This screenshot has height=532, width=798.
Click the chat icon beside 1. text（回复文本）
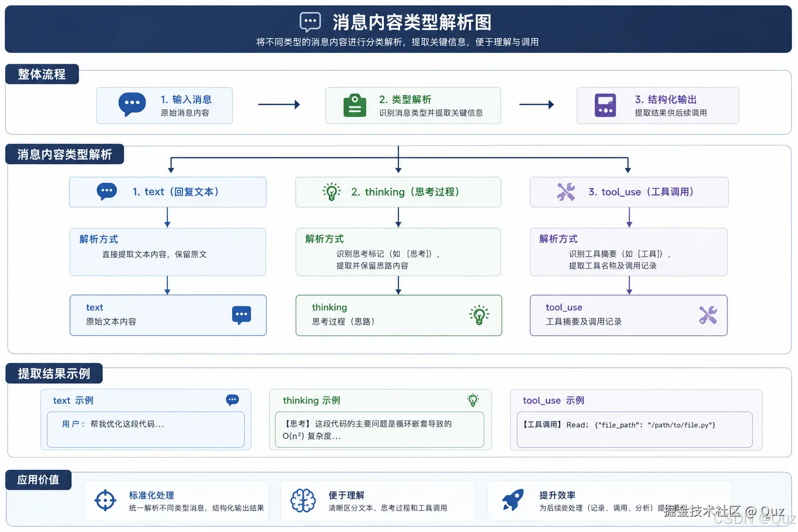coord(107,192)
